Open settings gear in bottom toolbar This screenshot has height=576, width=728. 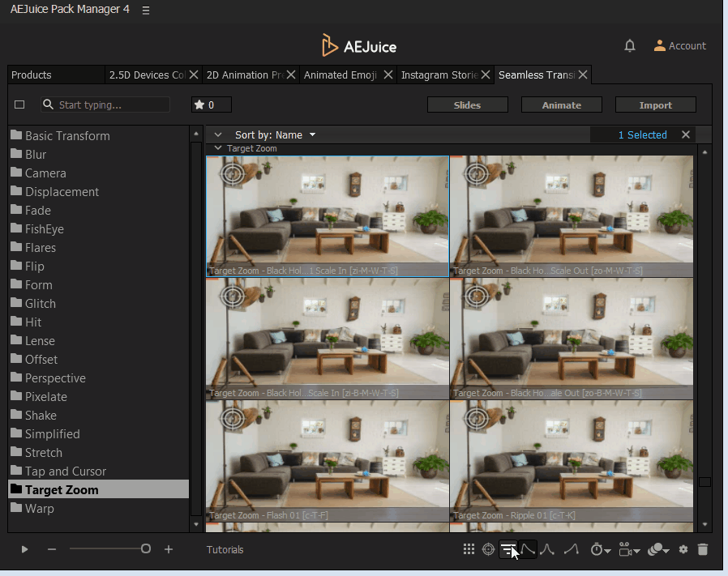tap(683, 549)
